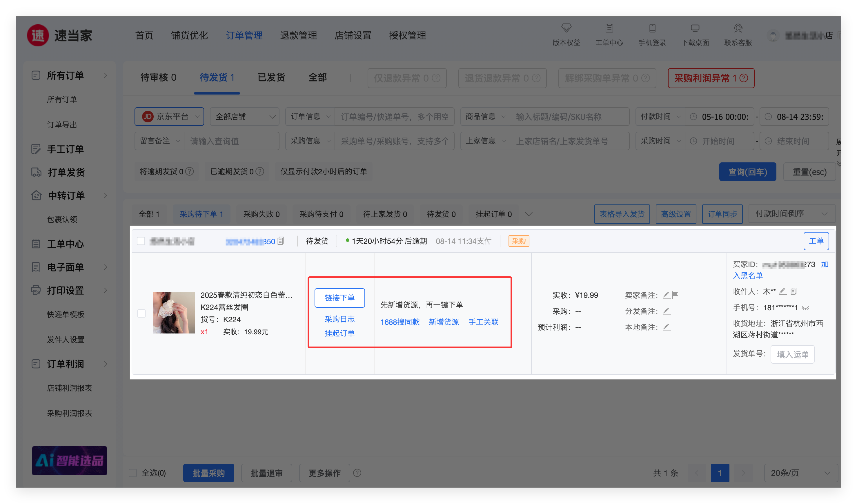Open 手机登录 phone icon

coord(652,28)
